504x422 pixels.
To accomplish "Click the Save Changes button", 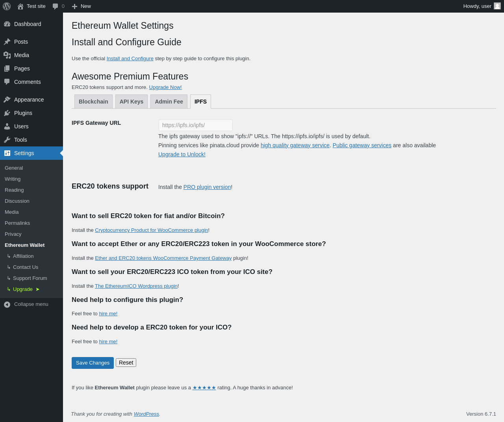I will (x=93, y=363).
